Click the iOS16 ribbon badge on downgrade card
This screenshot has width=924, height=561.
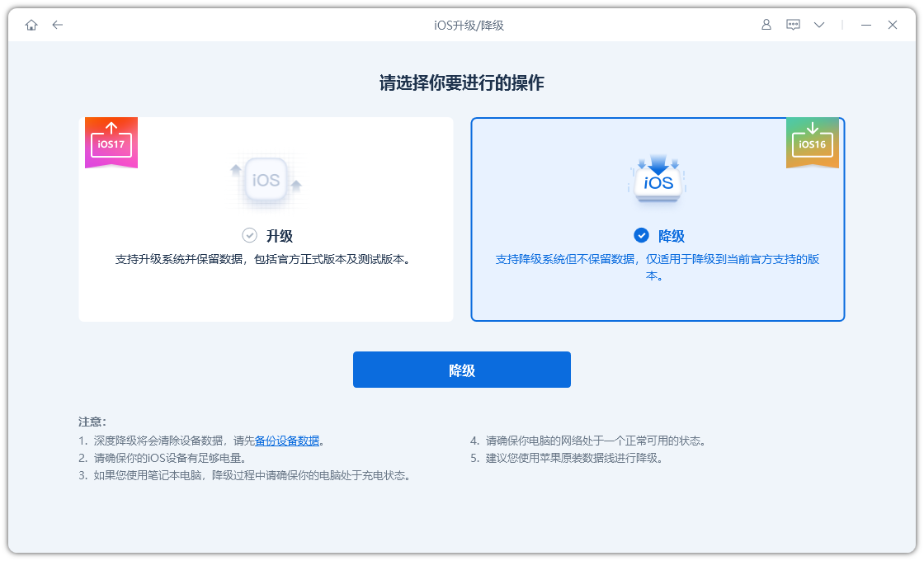click(x=813, y=140)
